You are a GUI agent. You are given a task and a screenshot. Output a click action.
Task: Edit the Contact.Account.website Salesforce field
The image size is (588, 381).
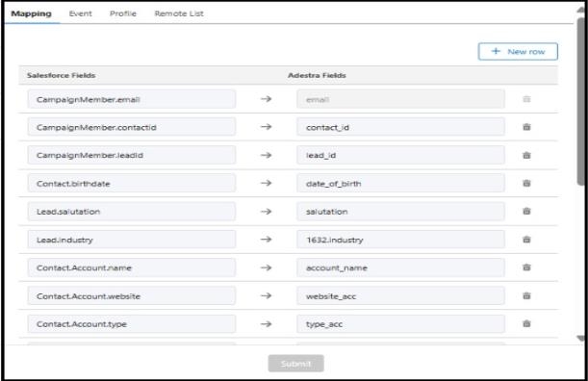point(132,296)
